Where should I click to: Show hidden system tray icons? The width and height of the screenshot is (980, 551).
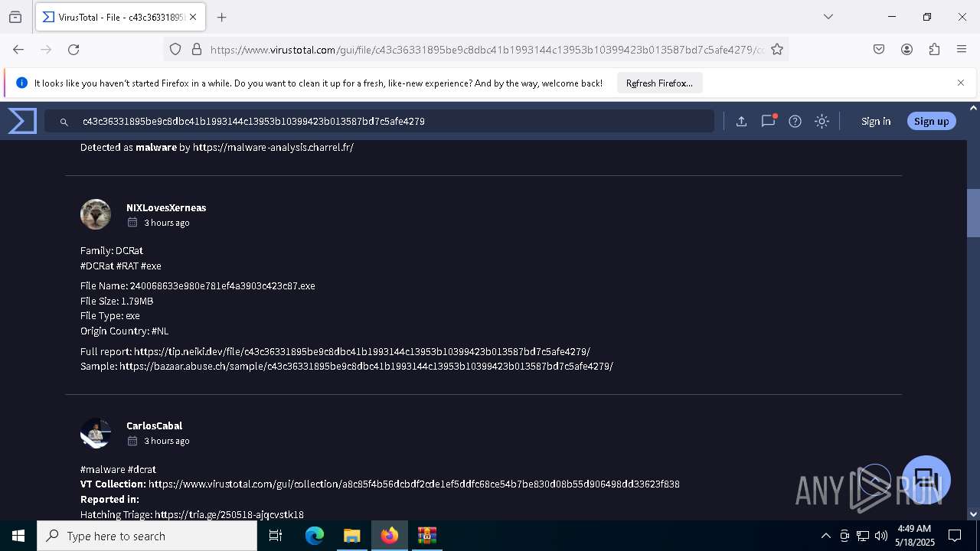[825, 536]
